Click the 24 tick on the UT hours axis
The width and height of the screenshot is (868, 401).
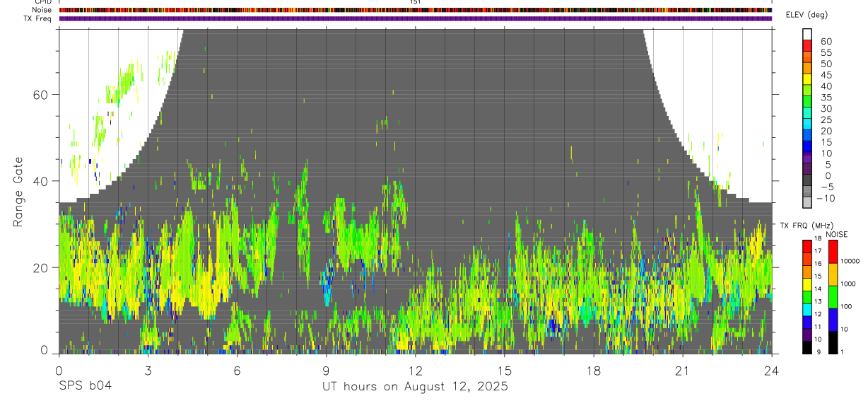click(x=772, y=371)
